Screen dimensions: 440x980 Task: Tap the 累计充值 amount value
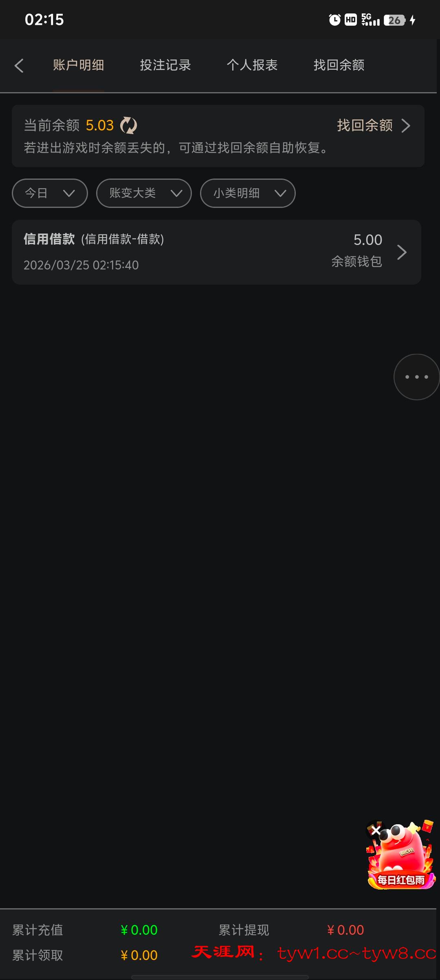pos(139,930)
